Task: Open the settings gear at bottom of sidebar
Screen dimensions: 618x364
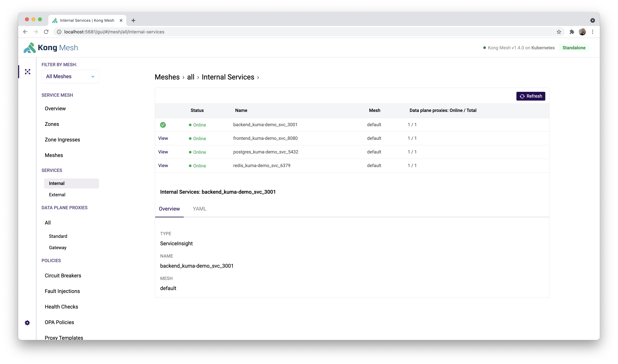Action: pyautogui.click(x=27, y=322)
